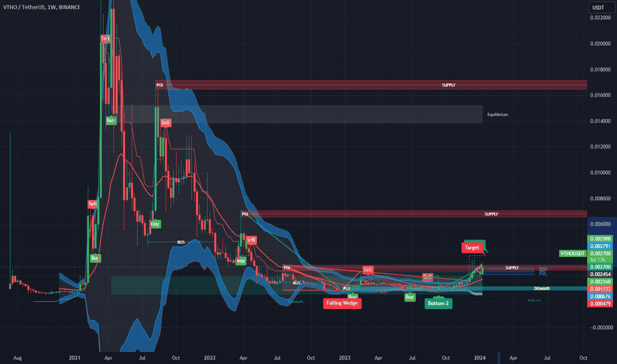
Task: Click the Buy signal next to Bottom 2 label
Action: [x=410, y=297]
